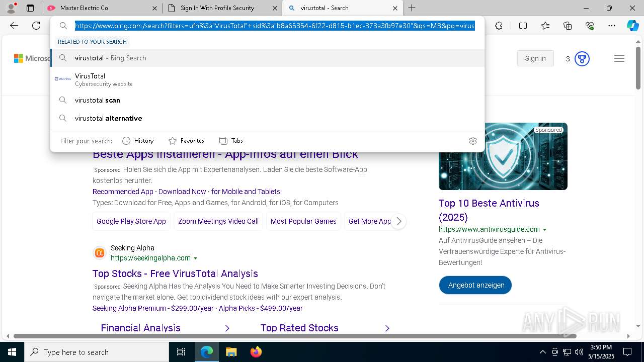Choose the VirusTotal Cybersecurity website suggestion
The image size is (644, 362).
(x=267, y=79)
